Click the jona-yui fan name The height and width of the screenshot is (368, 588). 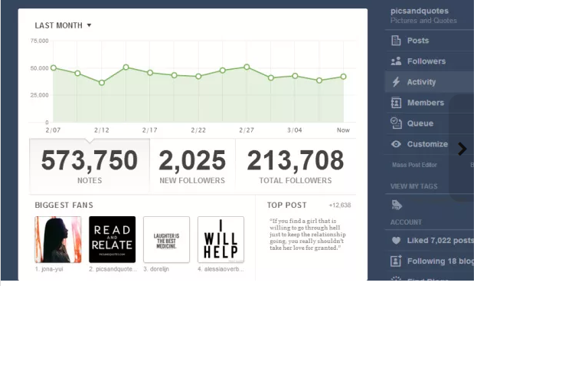49,269
